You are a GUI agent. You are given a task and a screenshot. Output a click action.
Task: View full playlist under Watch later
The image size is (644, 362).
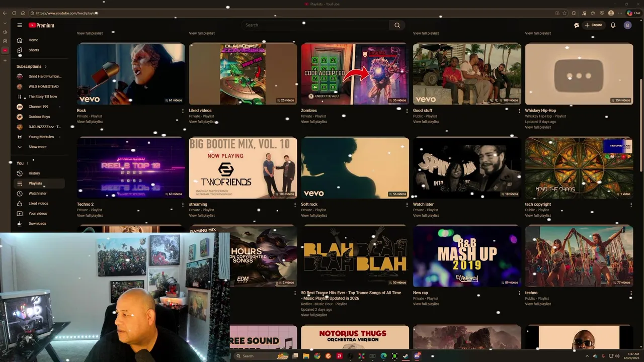click(x=426, y=216)
